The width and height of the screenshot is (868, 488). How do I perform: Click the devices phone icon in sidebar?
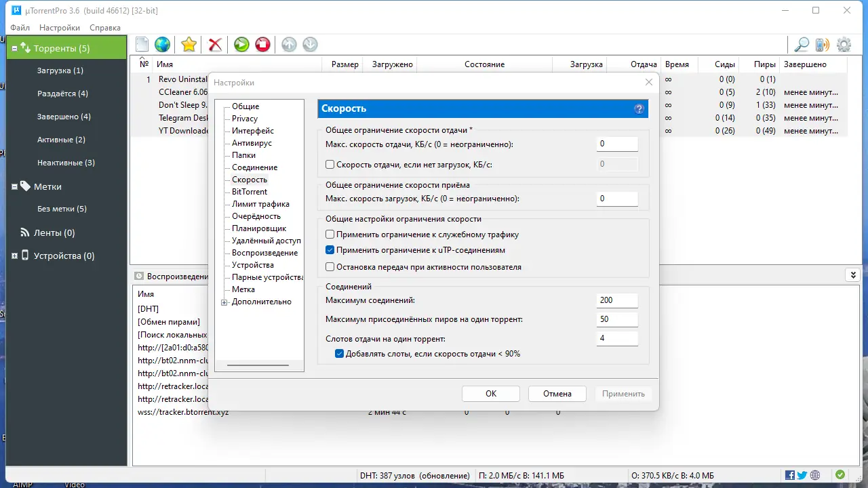coord(25,256)
